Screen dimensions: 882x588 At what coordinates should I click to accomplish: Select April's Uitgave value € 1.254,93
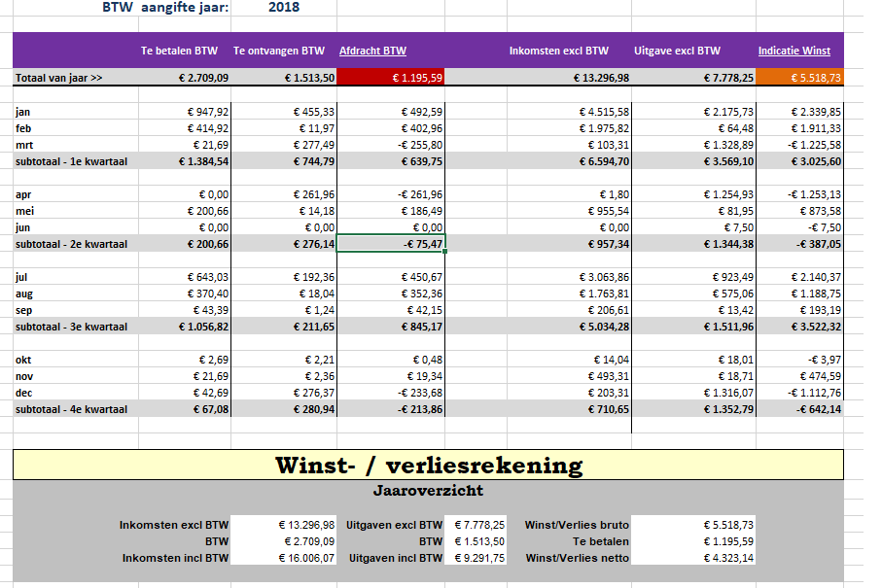coord(728,194)
